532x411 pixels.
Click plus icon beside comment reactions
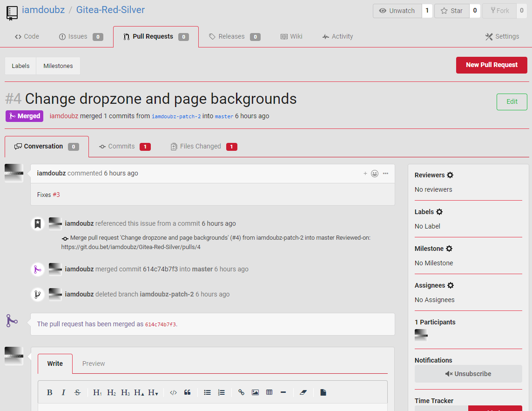click(x=365, y=174)
